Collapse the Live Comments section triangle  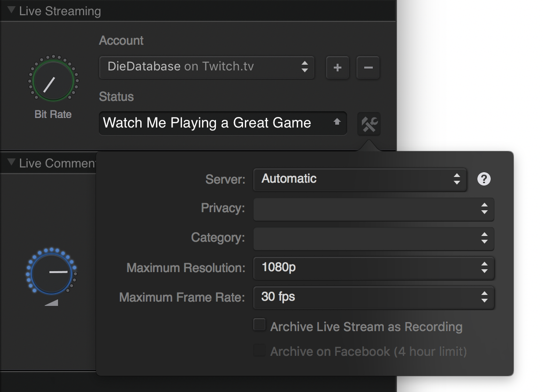[x=11, y=163]
